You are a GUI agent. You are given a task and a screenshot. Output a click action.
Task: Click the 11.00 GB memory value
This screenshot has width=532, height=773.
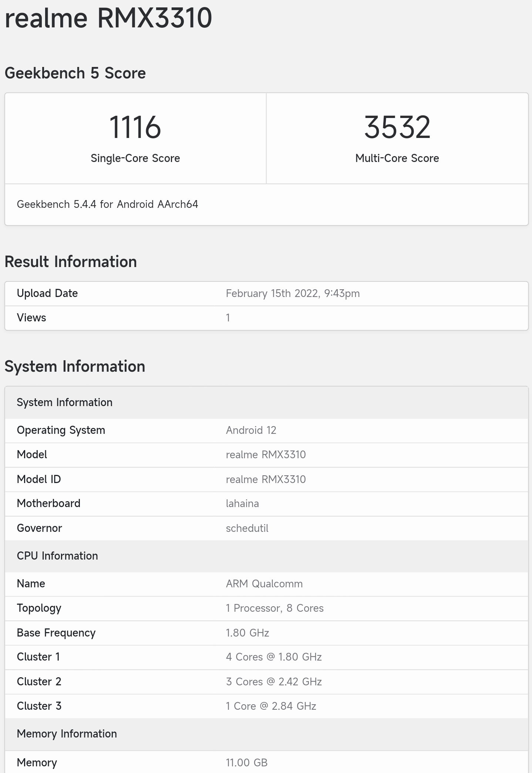tap(246, 763)
